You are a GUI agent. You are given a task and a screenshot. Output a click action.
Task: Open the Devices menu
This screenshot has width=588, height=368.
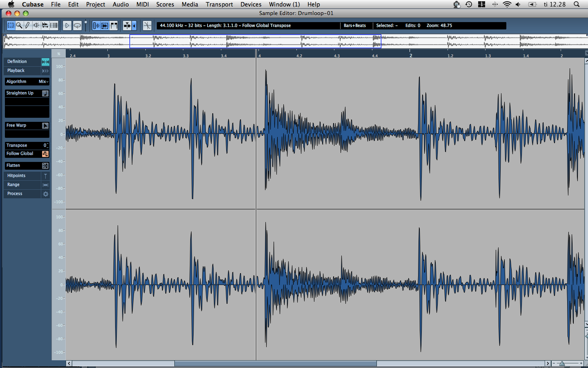point(251,4)
